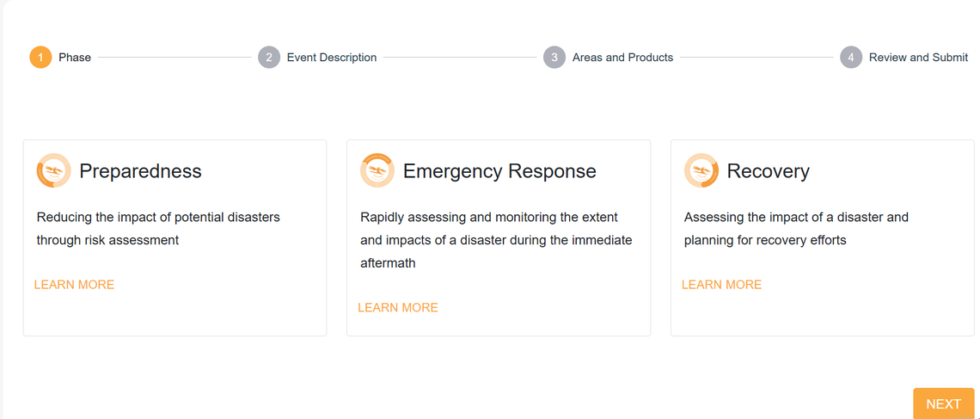Click the Emergency Response phase cycle icon
980x419 pixels.
click(x=377, y=170)
